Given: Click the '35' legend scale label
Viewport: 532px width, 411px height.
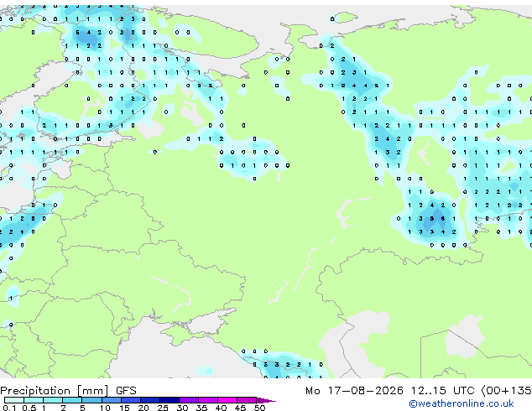Looking at the screenshot, I should click(202, 408).
